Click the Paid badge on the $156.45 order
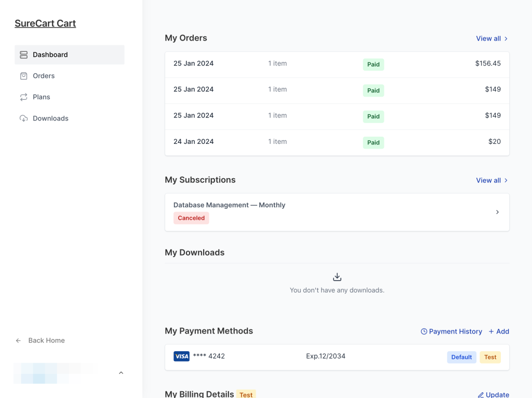 point(373,64)
